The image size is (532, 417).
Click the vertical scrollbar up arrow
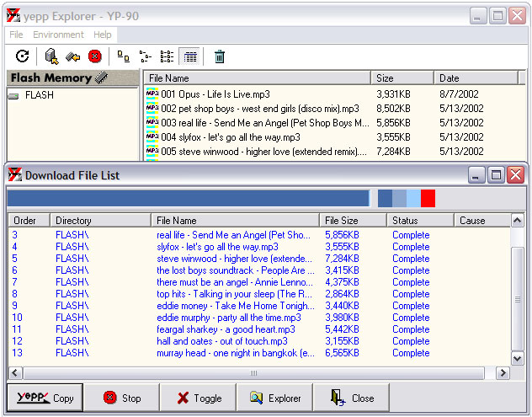(x=517, y=221)
